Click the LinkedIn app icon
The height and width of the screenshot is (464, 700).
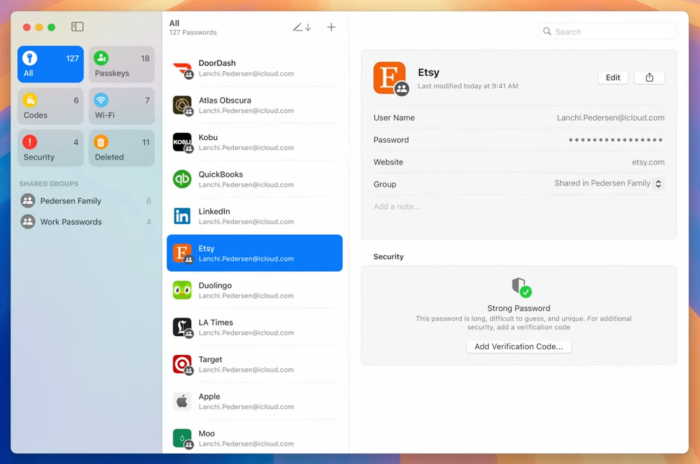182,217
